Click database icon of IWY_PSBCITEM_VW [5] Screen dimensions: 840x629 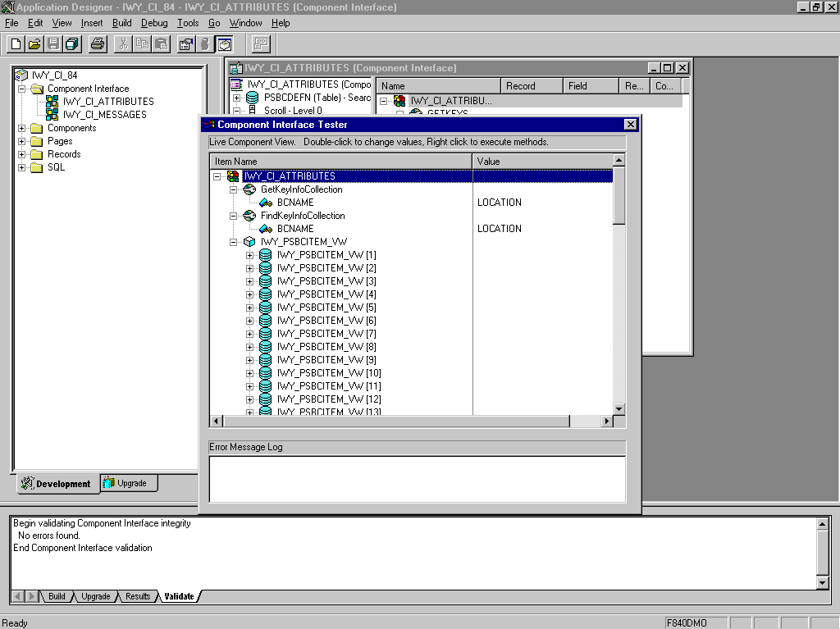pyautogui.click(x=265, y=308)
